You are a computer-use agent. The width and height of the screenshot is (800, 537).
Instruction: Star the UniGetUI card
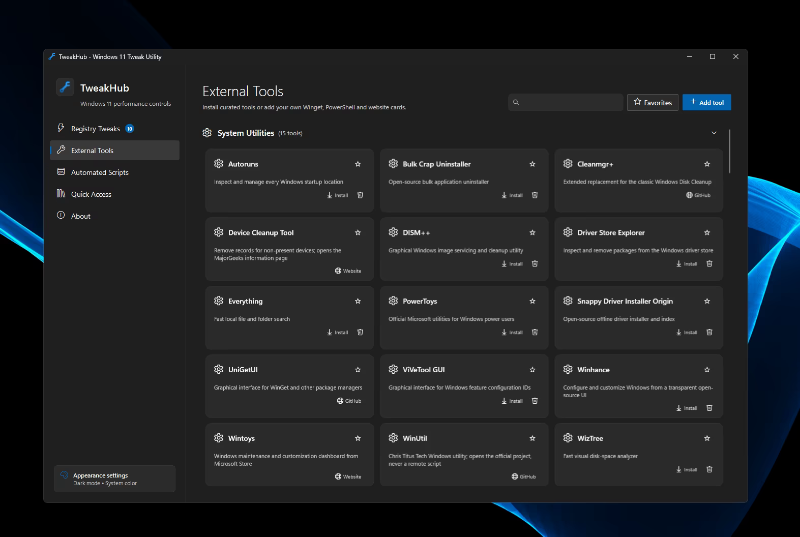tap(358, 370)
